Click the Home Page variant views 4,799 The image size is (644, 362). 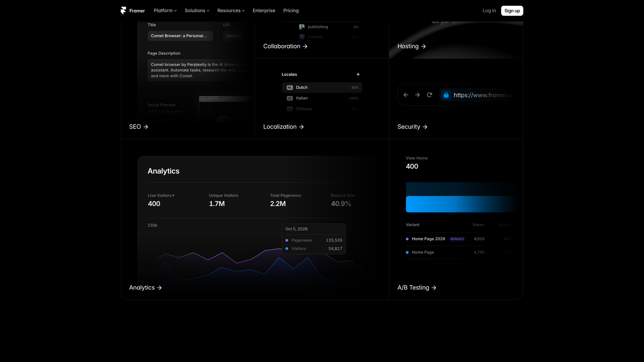point(479,252)
